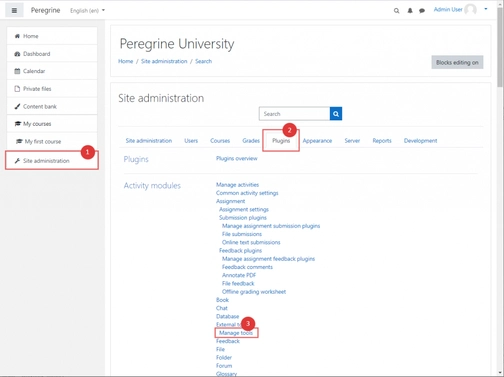This screenshot has width=504, height=377.
Task: Click the My courses graduation cap icon
Action: point(17,124)
